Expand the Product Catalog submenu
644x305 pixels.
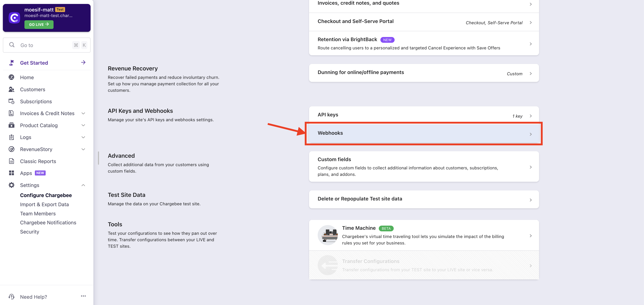[x=83, y=125]
